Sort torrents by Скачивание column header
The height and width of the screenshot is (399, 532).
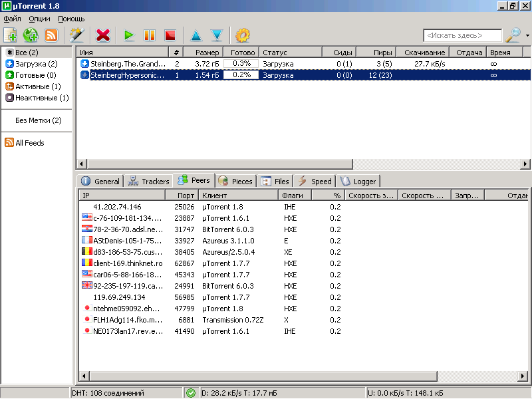(423, 53)
